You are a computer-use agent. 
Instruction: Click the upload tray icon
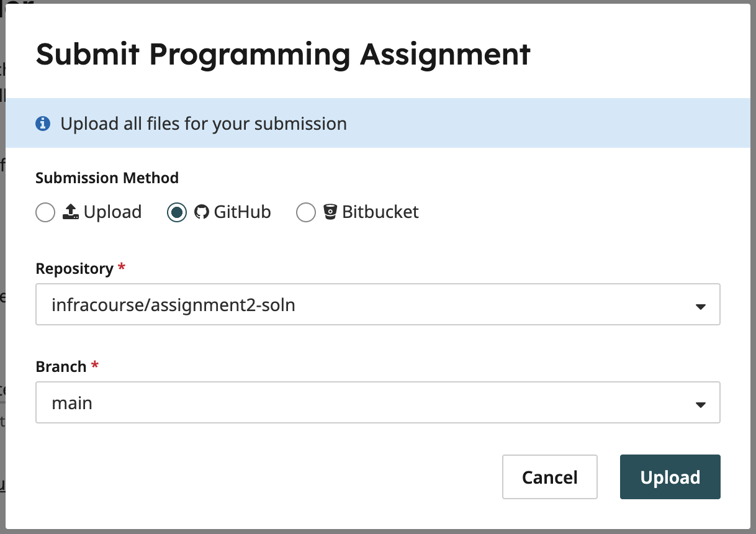(71, 212)
